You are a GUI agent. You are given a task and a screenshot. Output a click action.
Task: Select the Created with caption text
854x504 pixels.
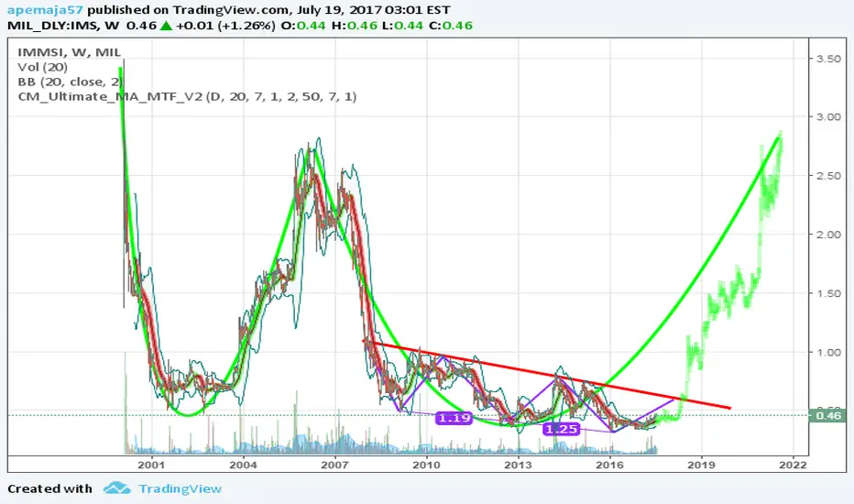[x=50, y=488]
